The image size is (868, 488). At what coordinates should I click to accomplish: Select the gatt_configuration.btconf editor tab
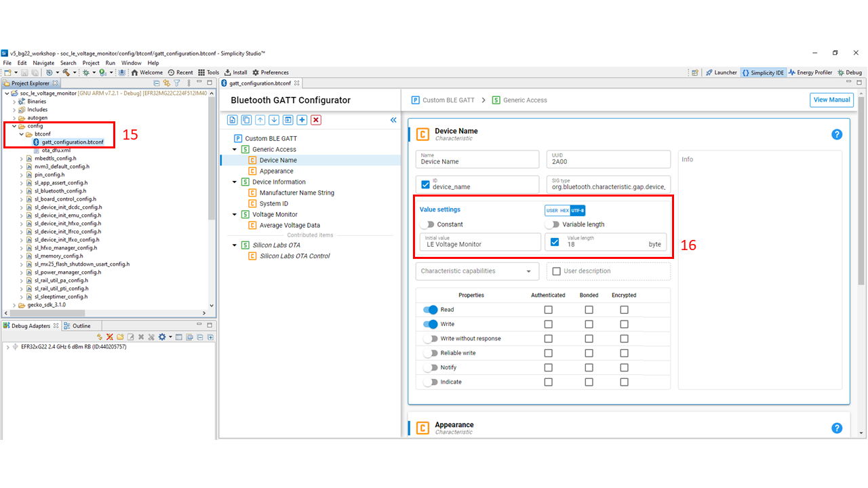(x=260, y=83)
